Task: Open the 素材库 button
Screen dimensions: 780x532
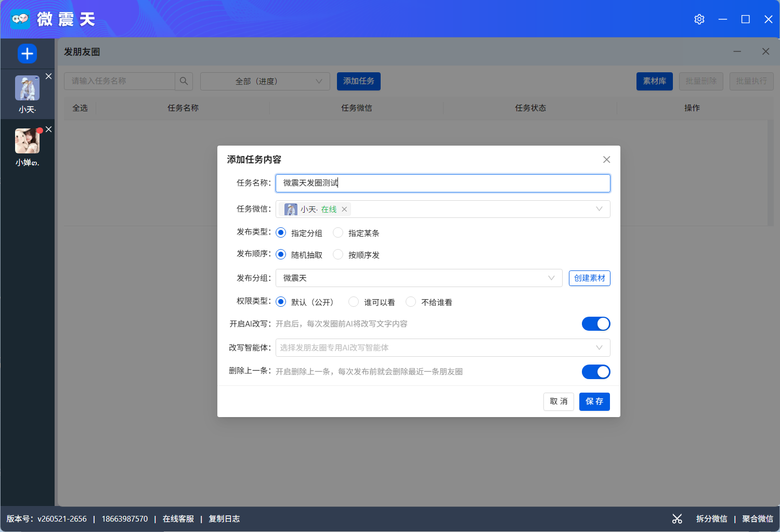Action: 655,81
